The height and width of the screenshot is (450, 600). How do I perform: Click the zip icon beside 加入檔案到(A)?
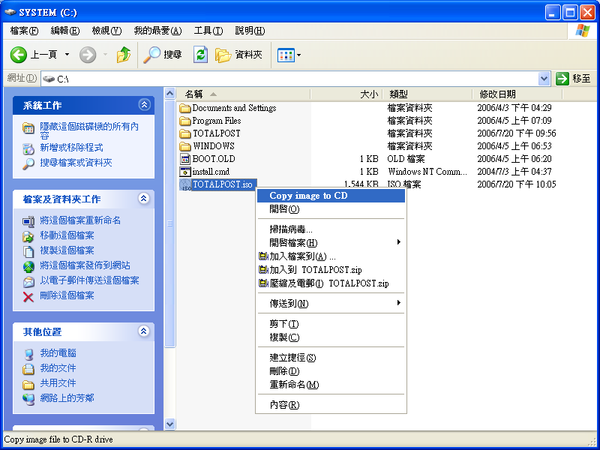point(263,256)
